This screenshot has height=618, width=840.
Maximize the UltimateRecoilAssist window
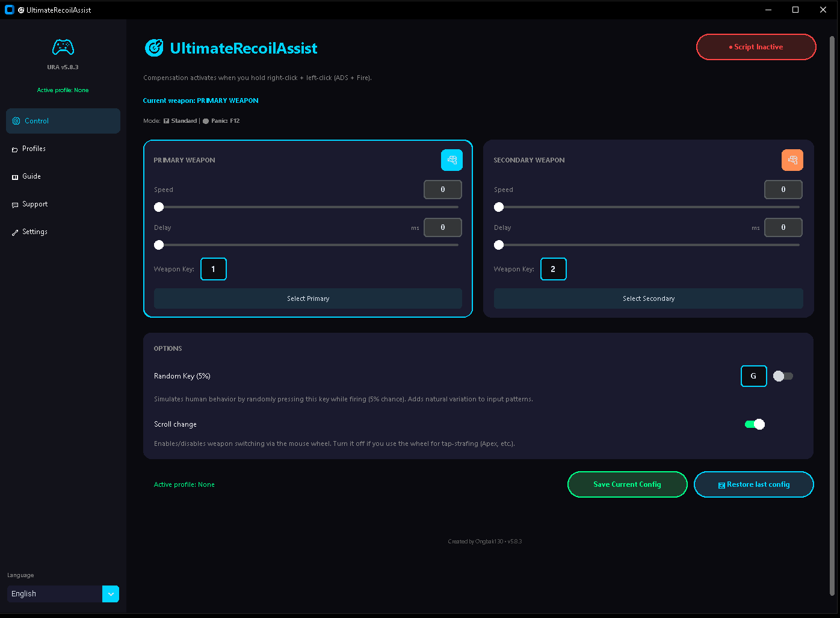[795, 10]
